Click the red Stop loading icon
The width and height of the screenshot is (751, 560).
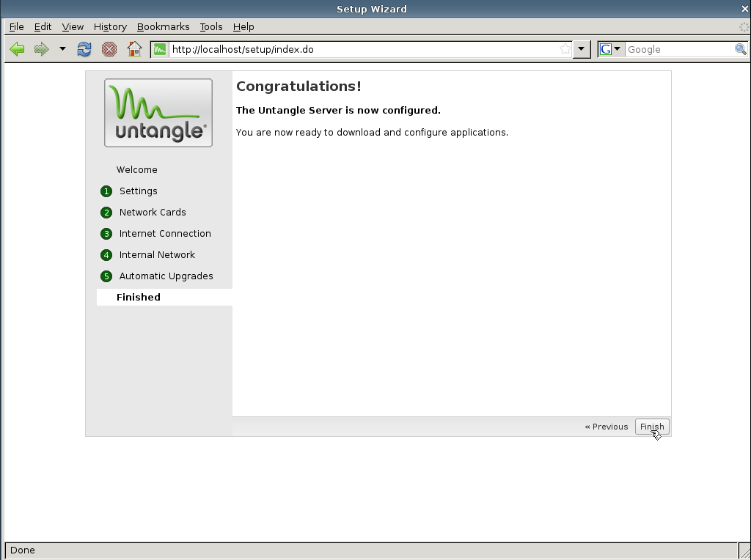click(109, 49)
